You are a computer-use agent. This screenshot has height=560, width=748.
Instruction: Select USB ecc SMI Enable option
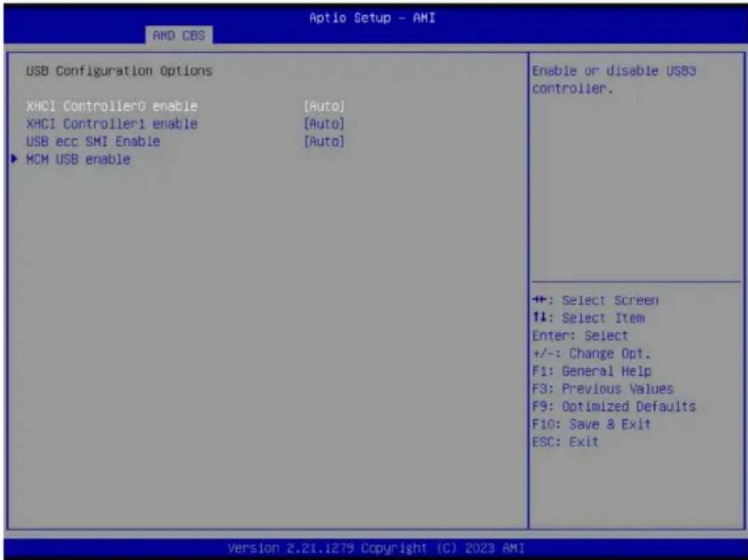tap(93, 141)
